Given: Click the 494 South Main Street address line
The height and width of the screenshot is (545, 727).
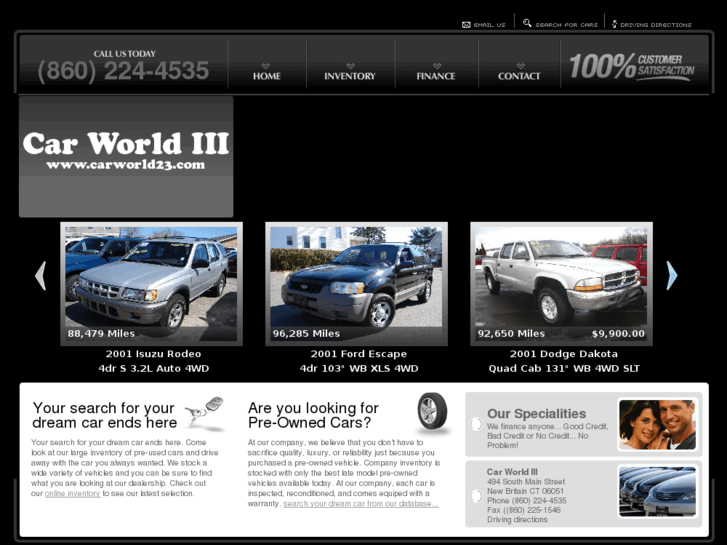Looking at the screenshot, I should click(x=526, y=482).
